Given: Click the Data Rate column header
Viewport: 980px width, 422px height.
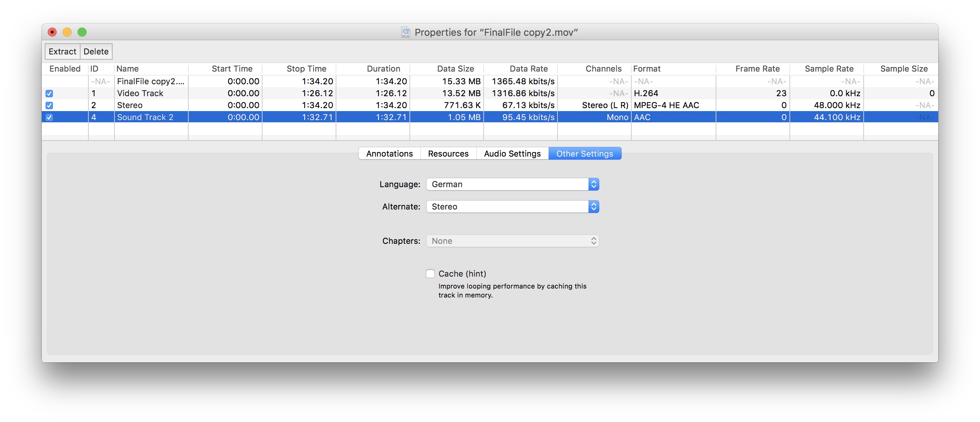Looking at the screenshot, I should pos(528,69).
